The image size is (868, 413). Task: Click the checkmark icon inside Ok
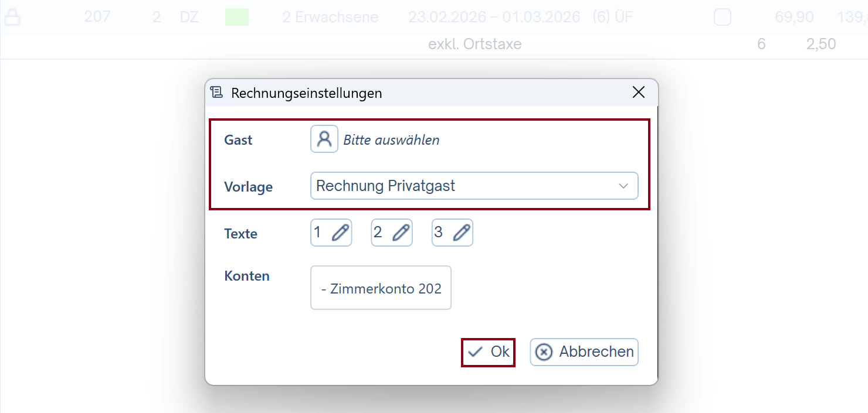point(475,351)
